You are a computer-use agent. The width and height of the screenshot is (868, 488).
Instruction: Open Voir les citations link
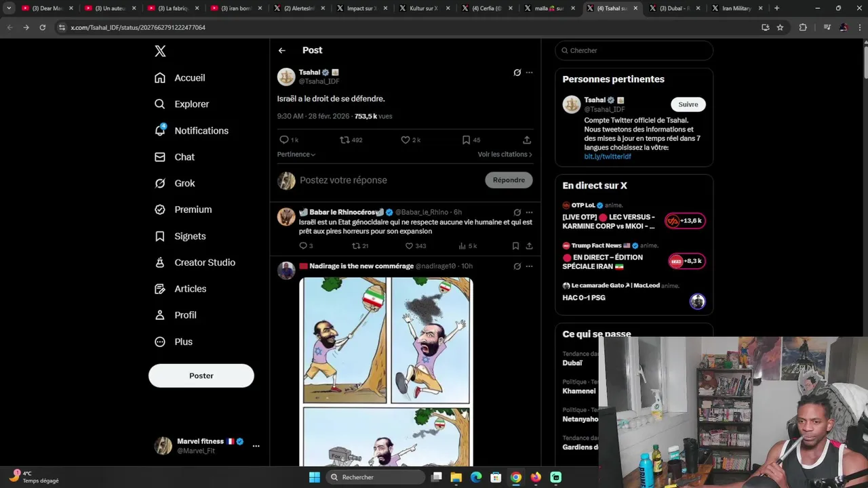click(x=505, y=155)
